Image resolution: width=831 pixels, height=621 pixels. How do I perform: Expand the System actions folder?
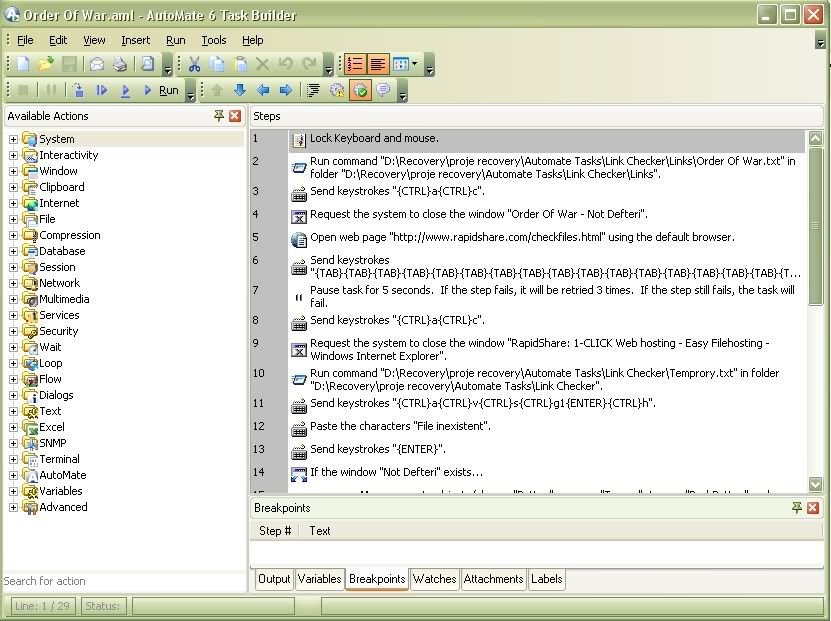[13, 139]
